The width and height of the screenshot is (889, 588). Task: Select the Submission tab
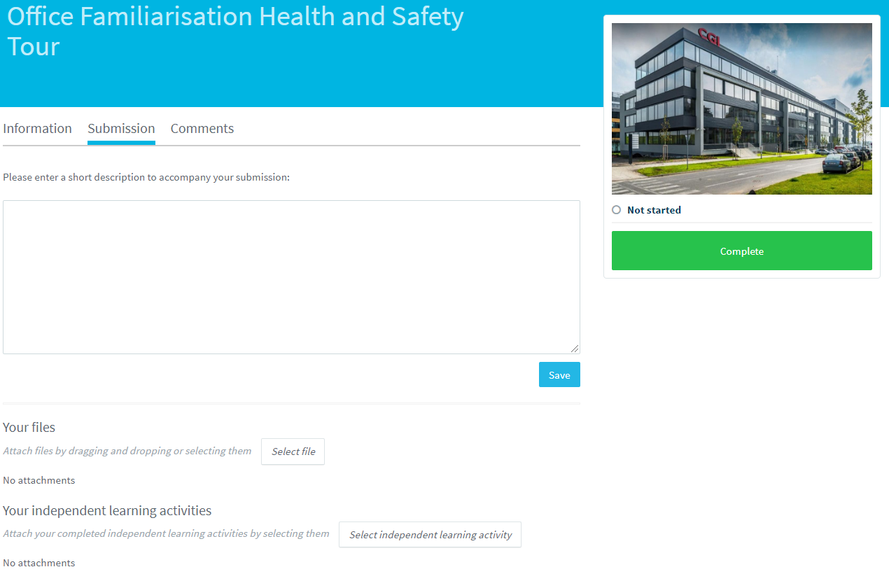pyautogui.click(x=121, y=129)
